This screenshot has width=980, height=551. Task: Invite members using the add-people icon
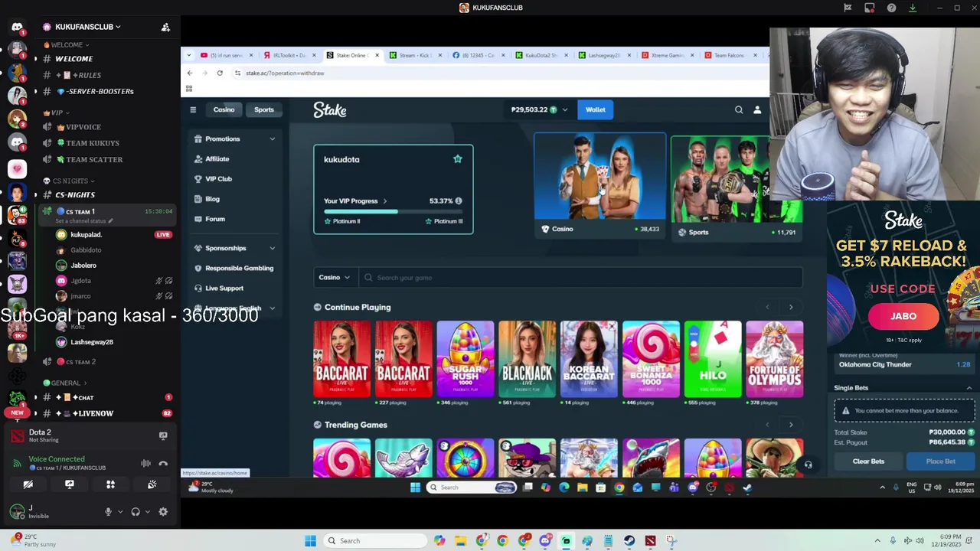click(x=165, y=27)
